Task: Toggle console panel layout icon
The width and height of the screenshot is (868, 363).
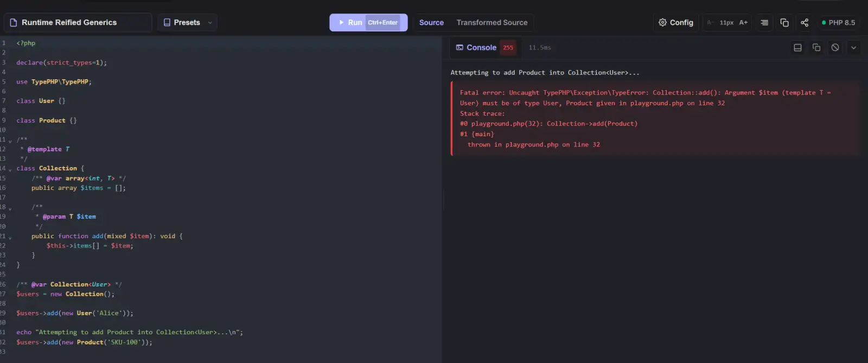Action: (797, 47)
